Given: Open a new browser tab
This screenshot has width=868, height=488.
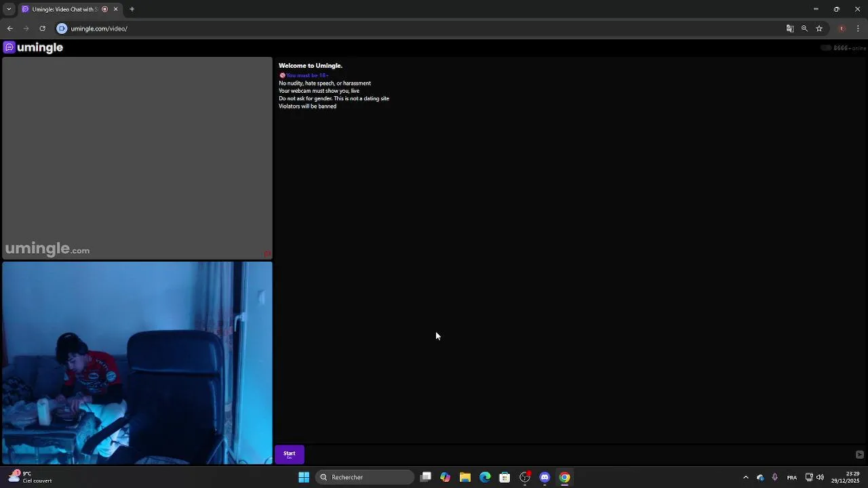Looking at the screenshot, I should (x=132, y=9).
